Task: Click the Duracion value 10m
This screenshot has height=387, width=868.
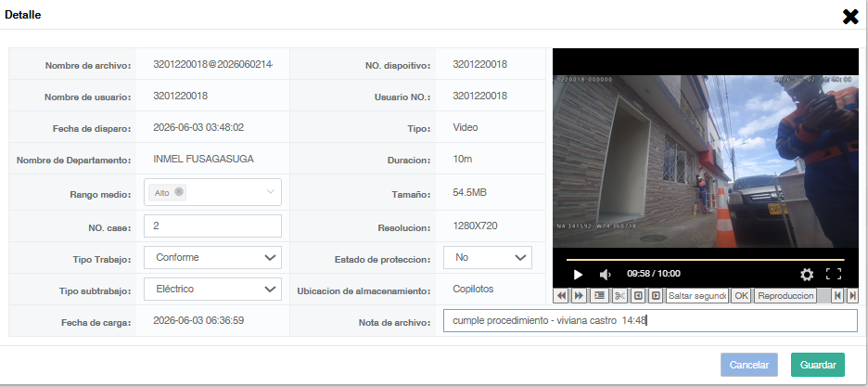Action: [462, 159]
